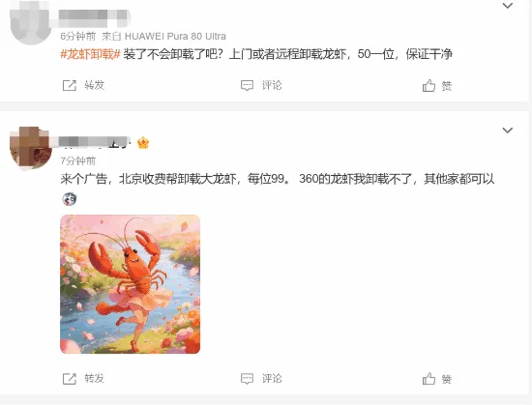Open comments via the icon on the lobster post
The image size is (532, 405).
coord(247,379)
